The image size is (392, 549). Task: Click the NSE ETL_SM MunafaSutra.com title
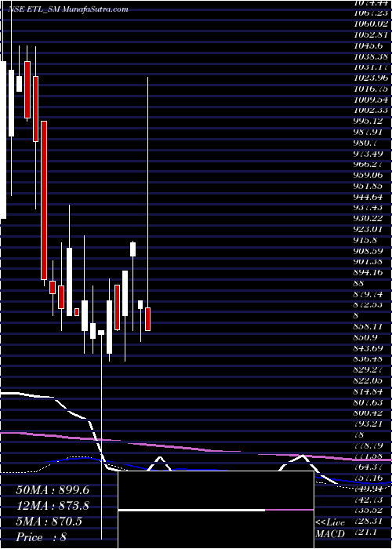click(x=67, y=9)
